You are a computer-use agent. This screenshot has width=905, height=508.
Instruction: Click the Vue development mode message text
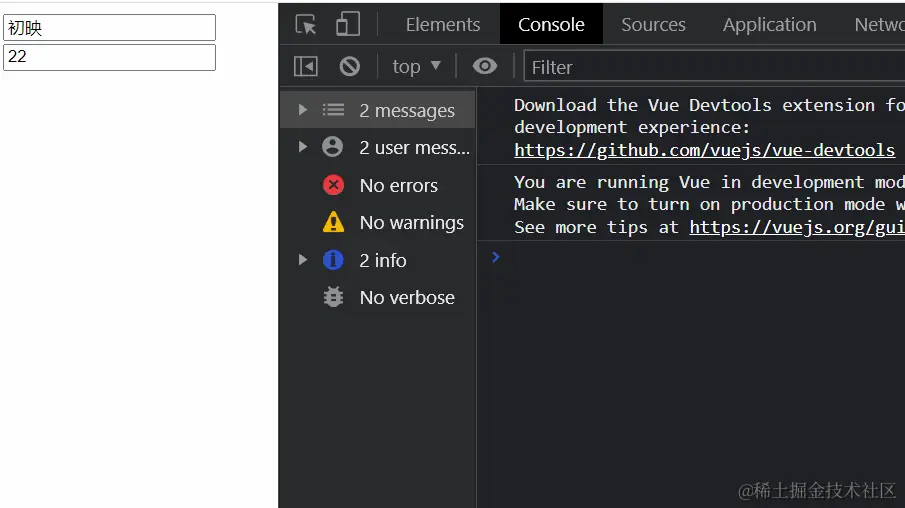(x=709, y=204)
